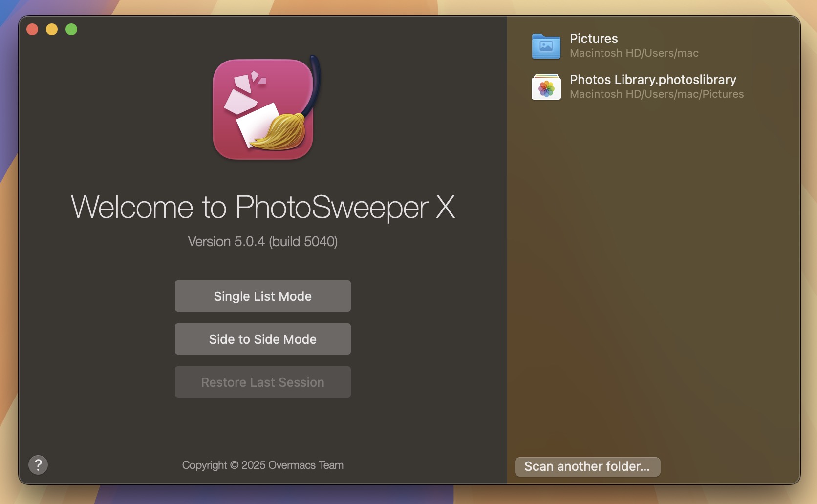Click Scan another folder button
This screenshot has height=504, width=817.
587,466
